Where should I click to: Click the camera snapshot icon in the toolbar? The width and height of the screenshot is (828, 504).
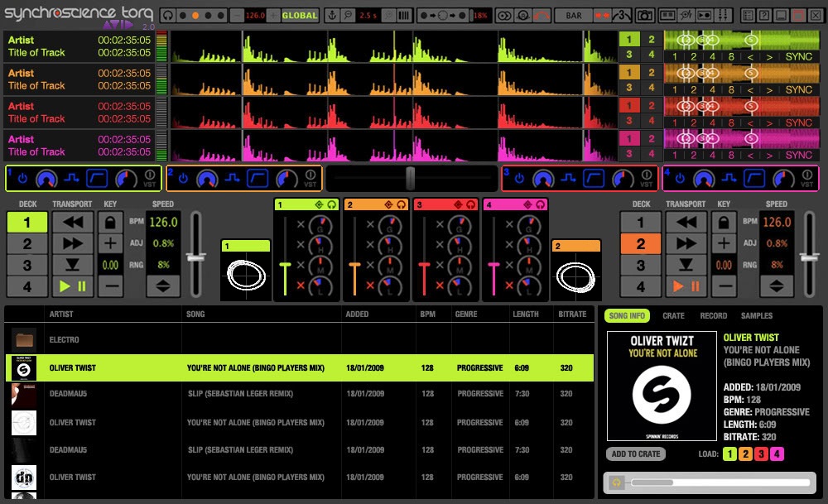coord(645,15)
